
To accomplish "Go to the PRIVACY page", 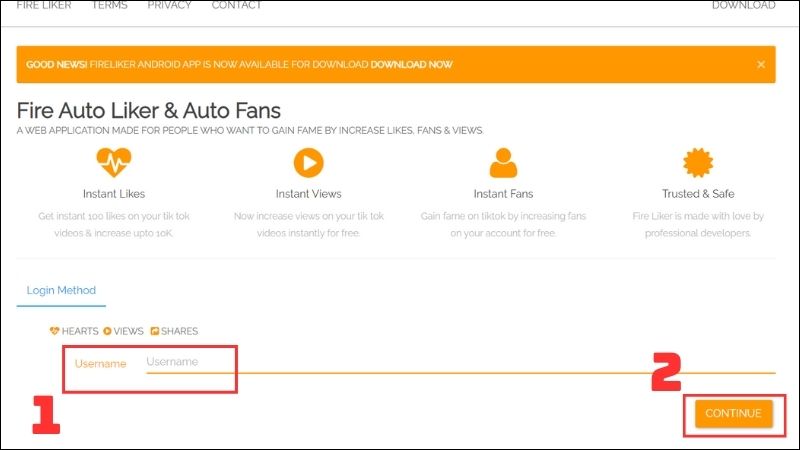I will pos(169,5).
